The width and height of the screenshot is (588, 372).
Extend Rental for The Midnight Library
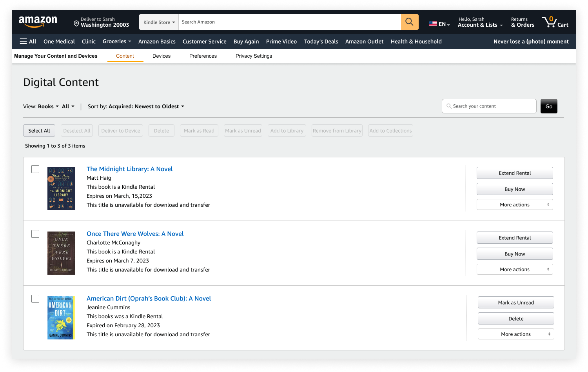pos(515,173)
